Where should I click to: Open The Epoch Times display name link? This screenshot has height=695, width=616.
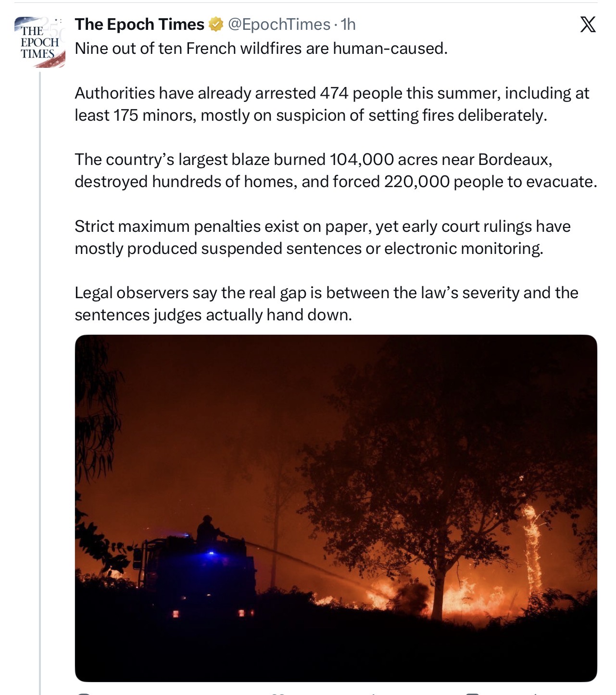(139, 24)
